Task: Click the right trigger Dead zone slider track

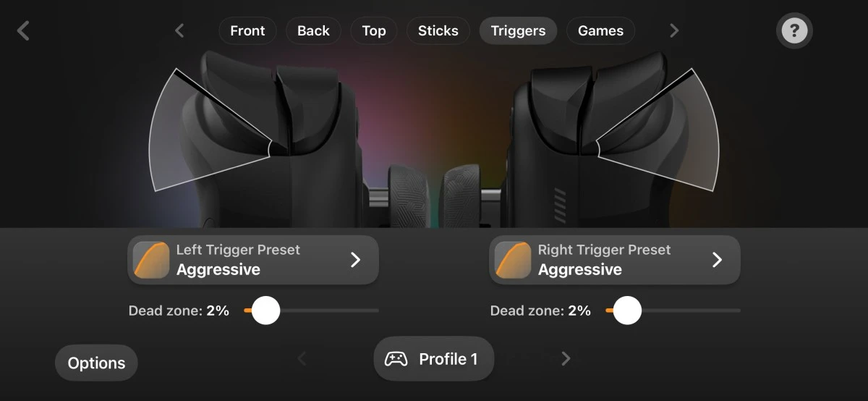Action: (673, 311)
